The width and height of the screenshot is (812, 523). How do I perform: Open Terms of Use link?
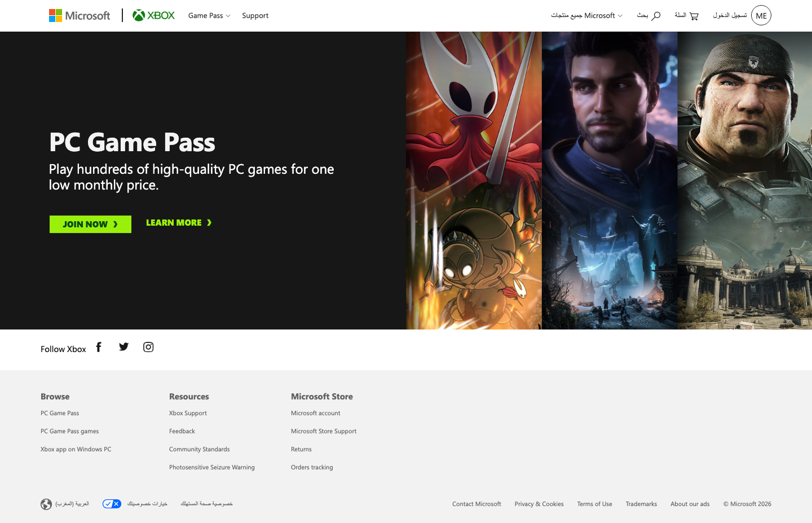coord(594,504)
